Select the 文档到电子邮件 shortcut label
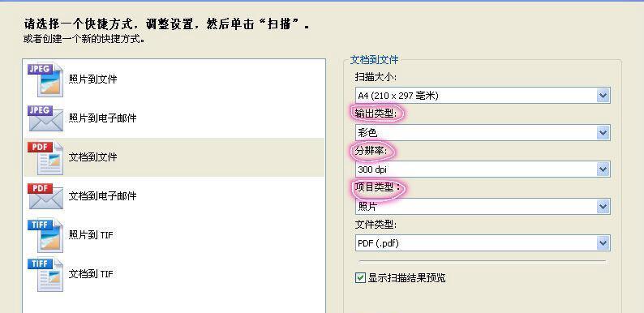This screenshot has height=313, width=644. point(102,196)
